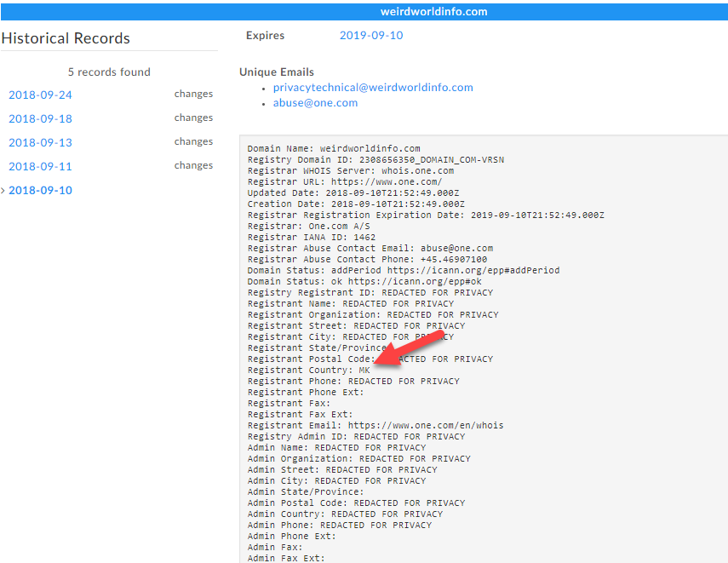Show changes for the 2018-09-24 record
The height and width of the screenshot is (563, 728).
point(193,94)
